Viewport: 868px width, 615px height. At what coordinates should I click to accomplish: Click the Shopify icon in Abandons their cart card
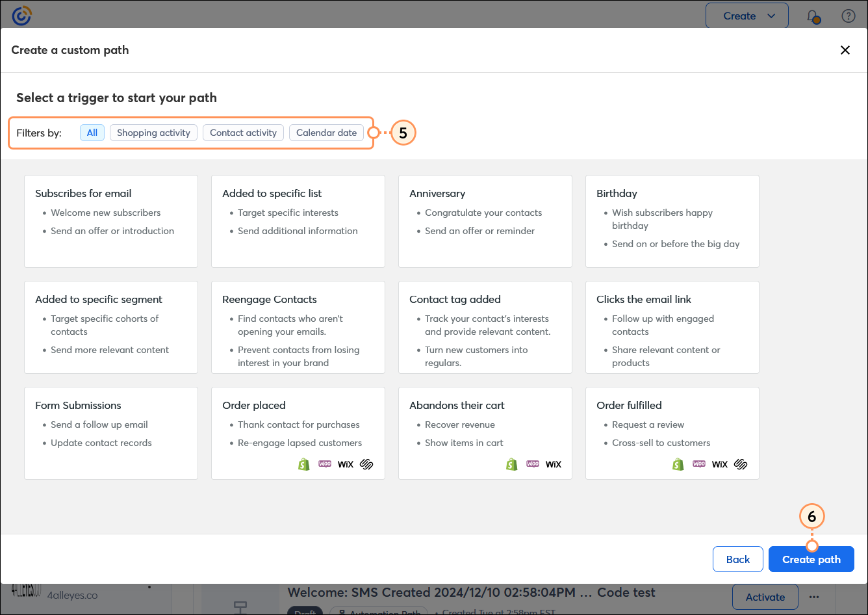pos(512,464)
